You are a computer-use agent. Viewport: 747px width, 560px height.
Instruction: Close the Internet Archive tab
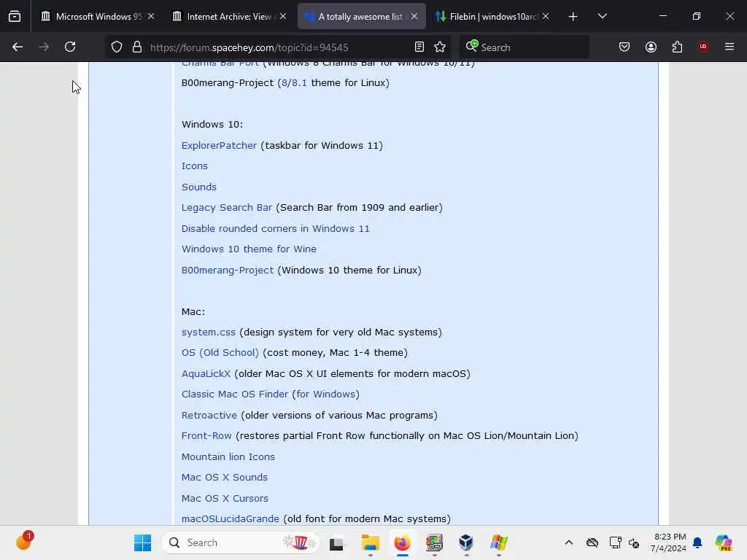pyautogui.click(x=283, y=16)
